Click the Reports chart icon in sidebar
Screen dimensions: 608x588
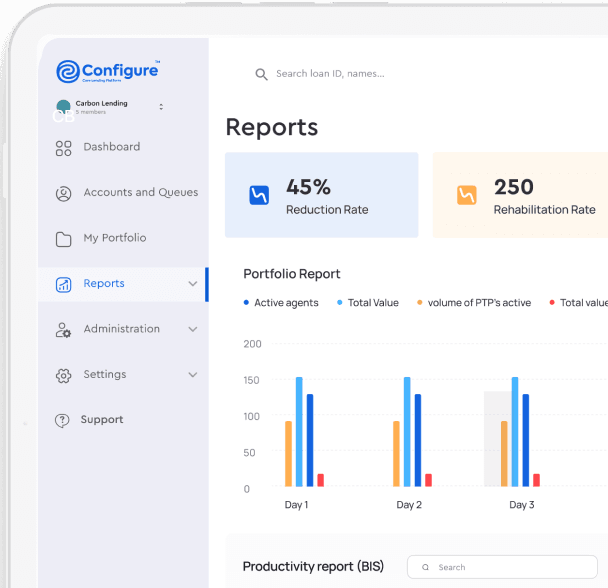[63, 285]
